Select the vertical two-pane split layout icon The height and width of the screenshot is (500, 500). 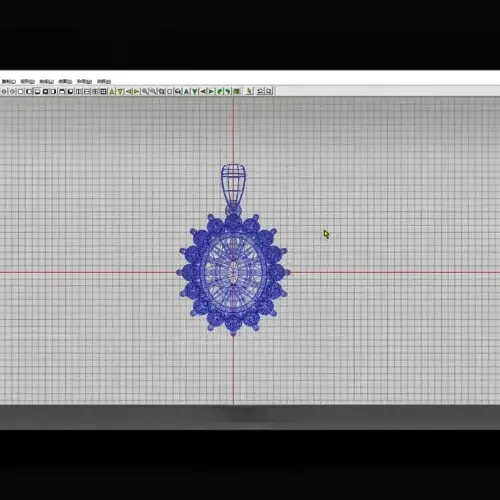[78, 91]
